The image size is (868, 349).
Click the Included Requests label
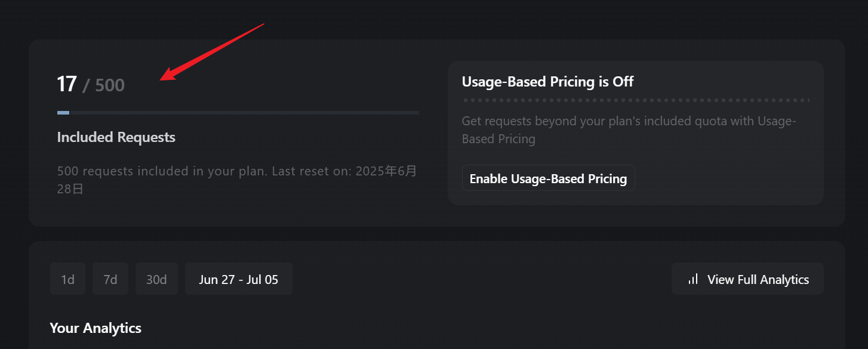[x=116, y=137]
